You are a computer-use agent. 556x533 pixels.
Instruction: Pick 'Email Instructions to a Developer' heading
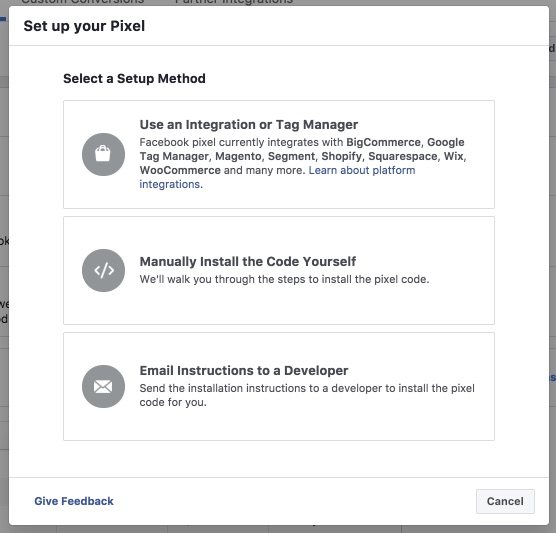pos(244,370)
